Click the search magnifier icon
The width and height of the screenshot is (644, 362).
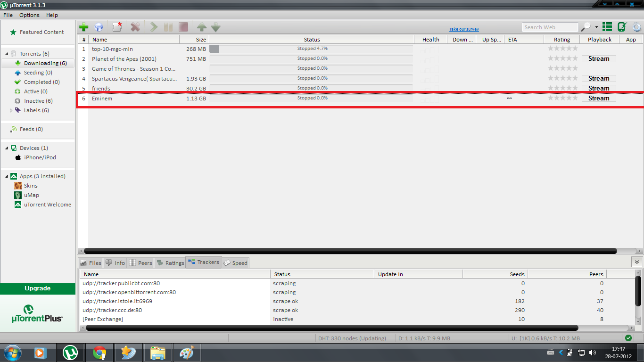pos(586,27)
